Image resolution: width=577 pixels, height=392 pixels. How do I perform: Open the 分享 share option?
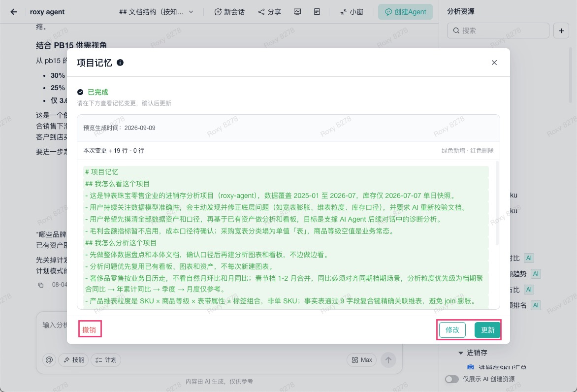point(269,12)
